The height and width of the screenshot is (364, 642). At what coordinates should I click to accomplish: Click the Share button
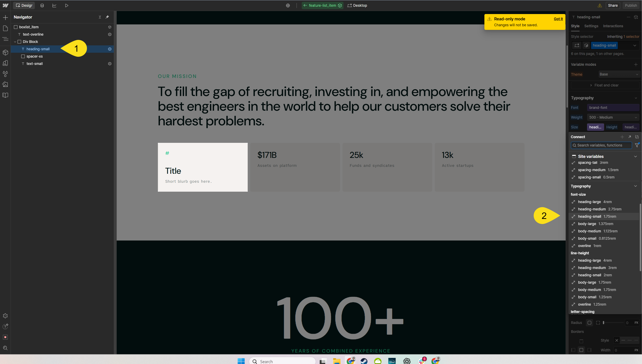point(612,5)
